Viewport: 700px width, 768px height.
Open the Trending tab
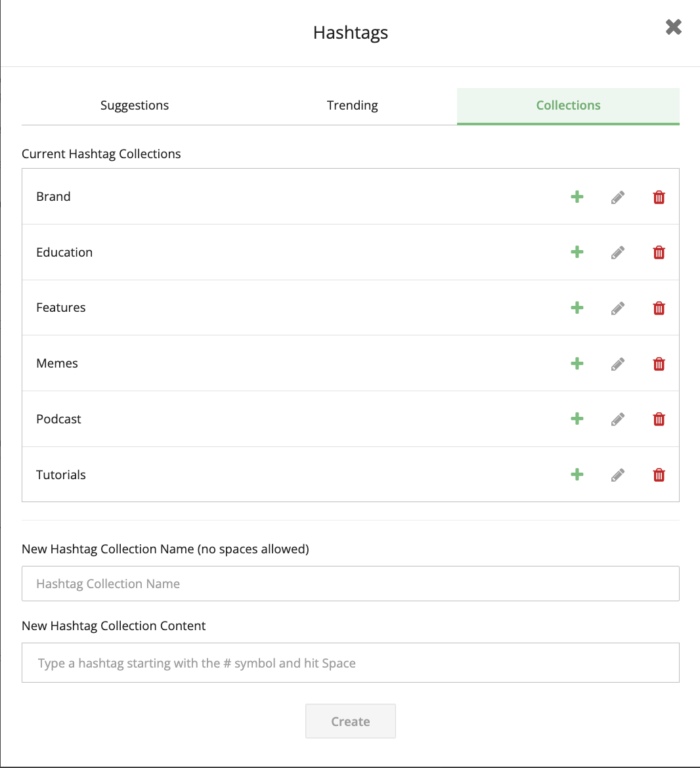coord(352,105)
